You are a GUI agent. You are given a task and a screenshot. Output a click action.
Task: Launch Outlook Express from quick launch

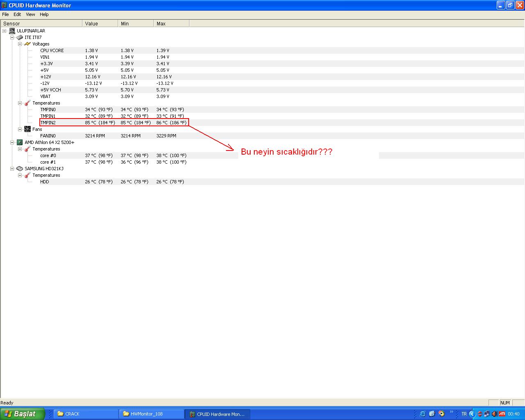pos(432,414)
